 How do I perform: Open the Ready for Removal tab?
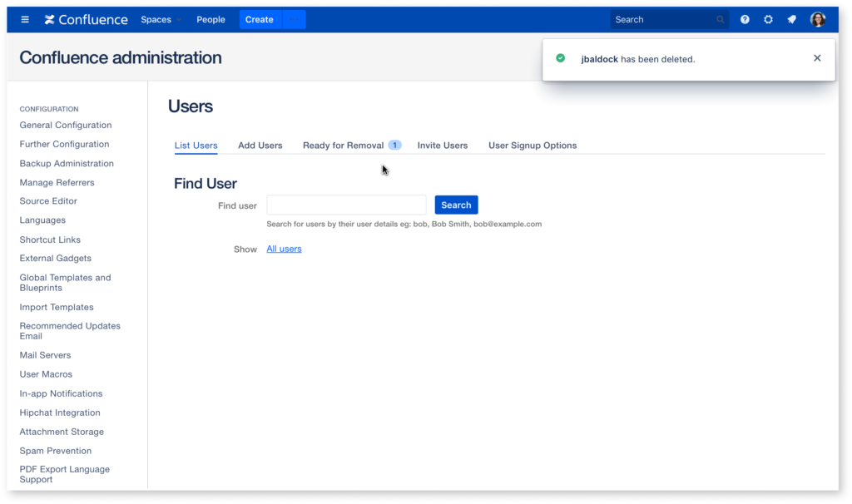(344, 146)
